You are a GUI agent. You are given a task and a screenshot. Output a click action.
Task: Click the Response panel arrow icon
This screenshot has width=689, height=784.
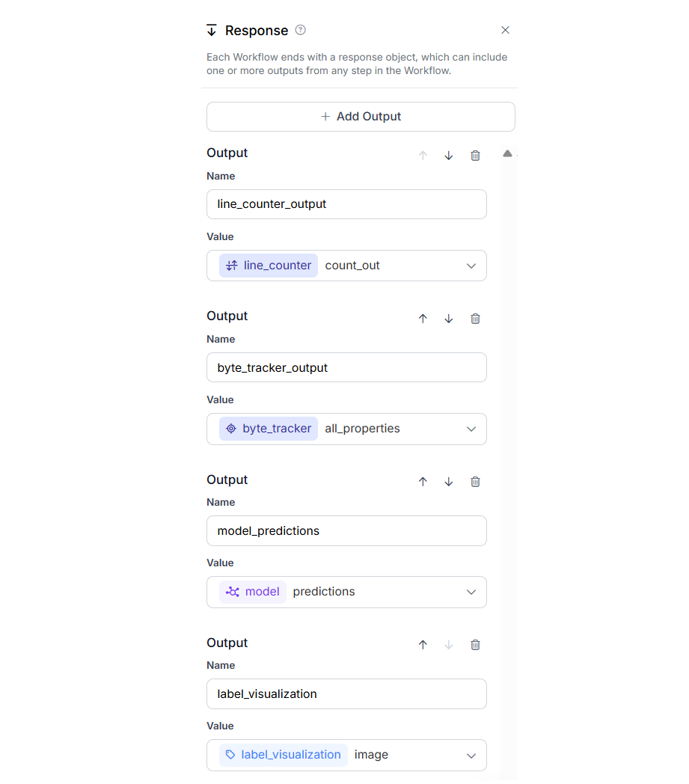[x=212, y=30]
